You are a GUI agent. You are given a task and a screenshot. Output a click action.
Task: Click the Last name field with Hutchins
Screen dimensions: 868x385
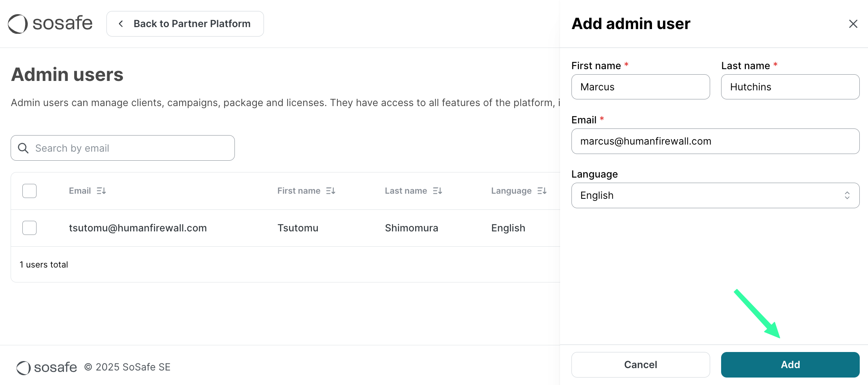coord(790,87)
